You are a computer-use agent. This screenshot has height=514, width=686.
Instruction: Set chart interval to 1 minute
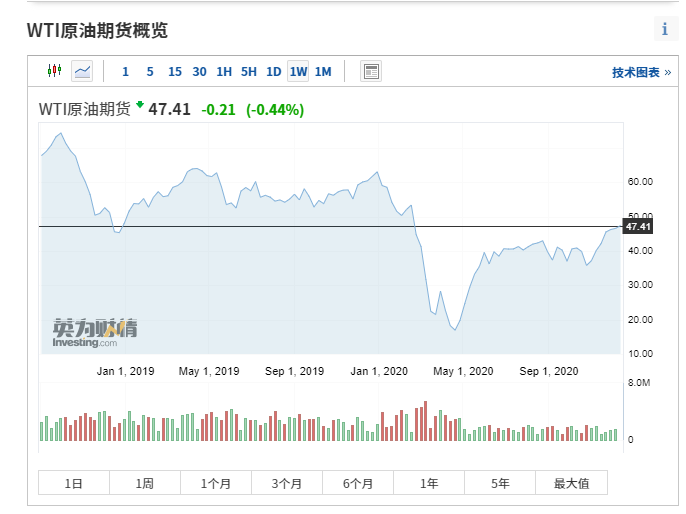(125, 71)
